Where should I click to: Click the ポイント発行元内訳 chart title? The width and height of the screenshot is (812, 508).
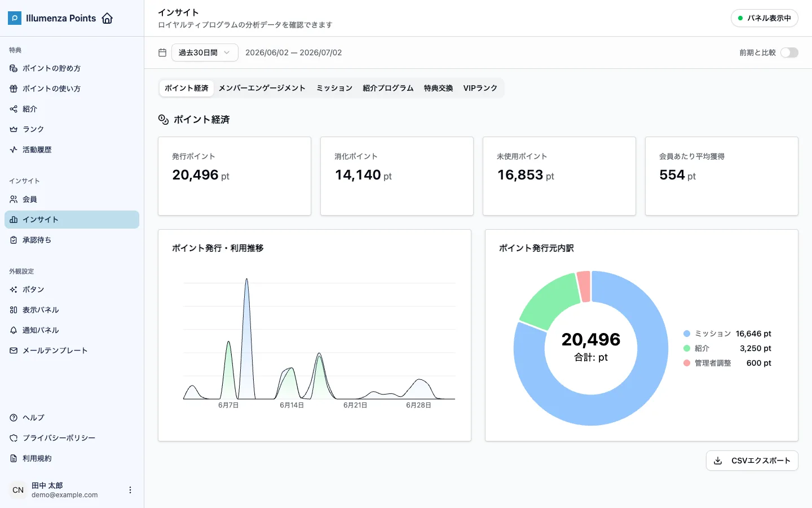tap(536, 248)
